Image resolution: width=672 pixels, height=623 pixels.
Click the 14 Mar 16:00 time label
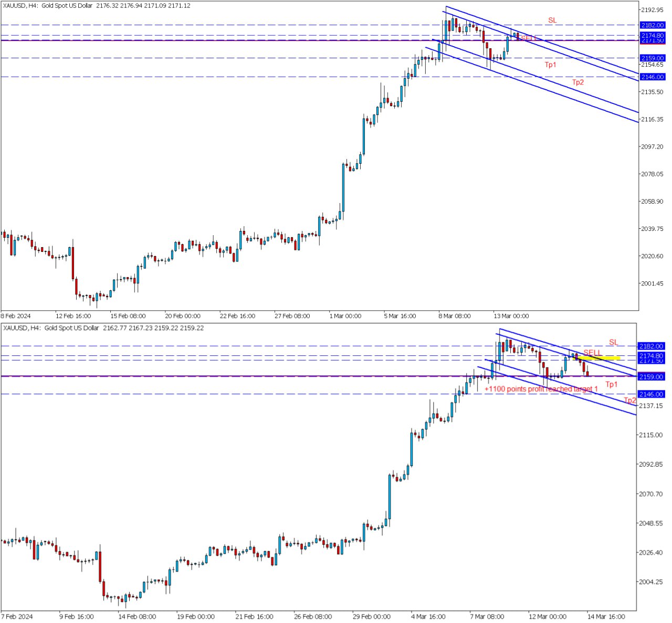pyautogui.click(x=606, y=616)
